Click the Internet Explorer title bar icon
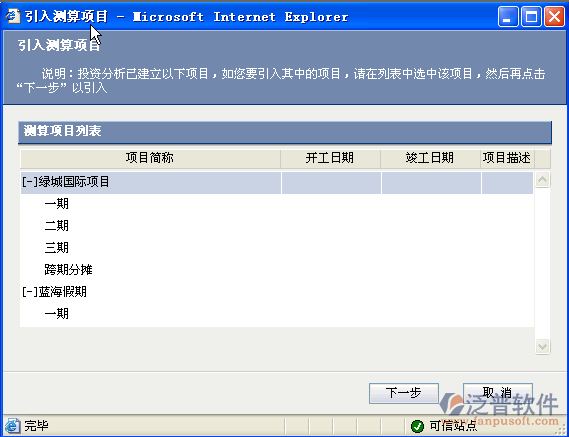This screenshot has width=569, height=437. click(13, 17)
